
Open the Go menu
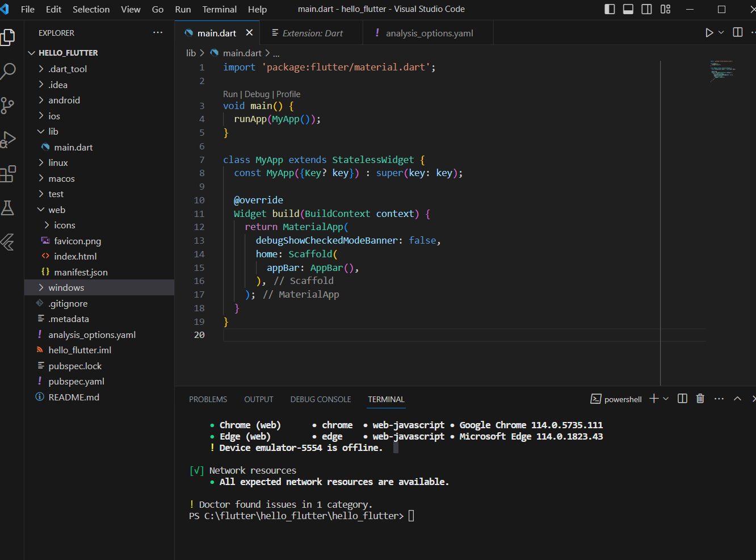pyautogui.click(x=158, y=9)
